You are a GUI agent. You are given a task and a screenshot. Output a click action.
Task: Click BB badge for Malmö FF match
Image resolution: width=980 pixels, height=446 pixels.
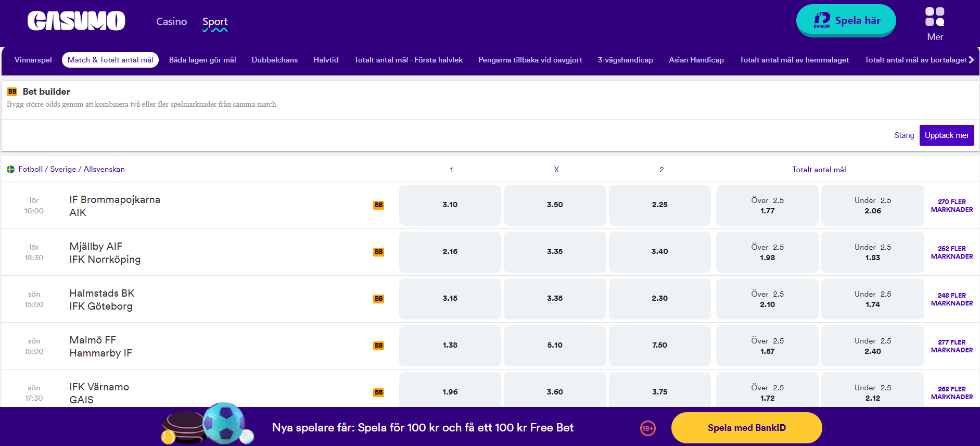378,346
